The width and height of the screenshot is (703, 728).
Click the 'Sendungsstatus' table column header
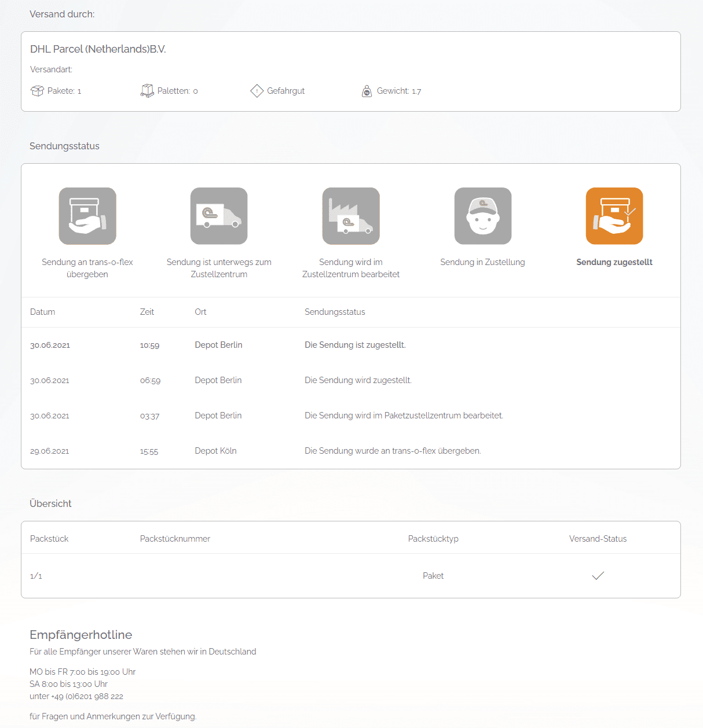point(335,312)
